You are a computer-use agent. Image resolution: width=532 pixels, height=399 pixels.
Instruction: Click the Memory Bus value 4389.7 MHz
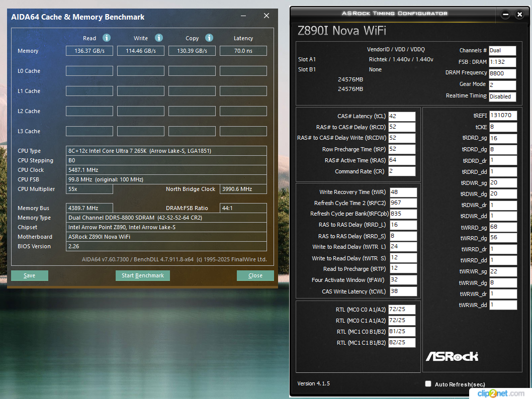90,208
